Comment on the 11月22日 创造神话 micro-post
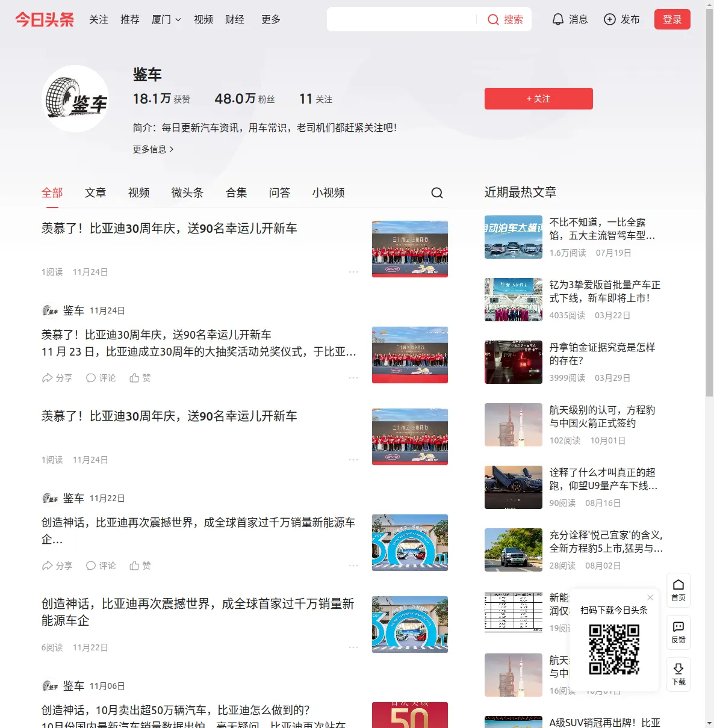 click(101, 566)
